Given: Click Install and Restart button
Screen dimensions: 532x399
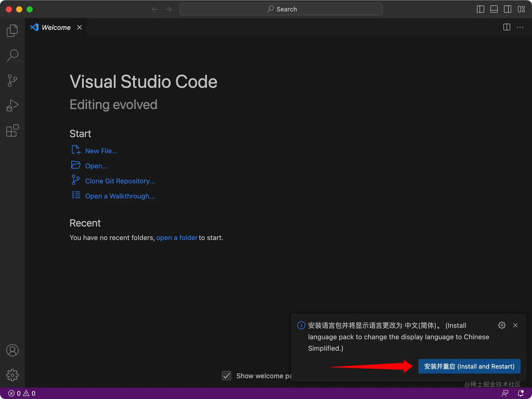Looking at the screenshot, I should (x=469, y=366).
